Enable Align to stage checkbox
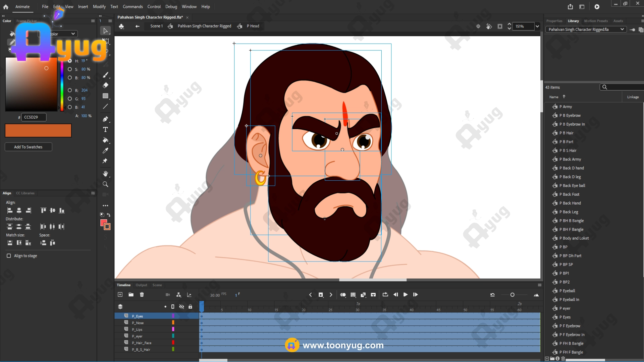This screenshot has height=362, width=644. (9, 256)
